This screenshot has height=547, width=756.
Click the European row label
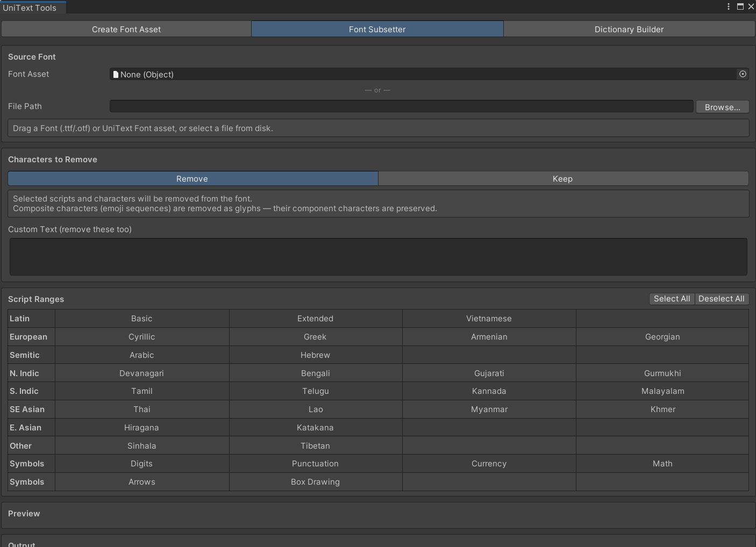tap(28, 337)
